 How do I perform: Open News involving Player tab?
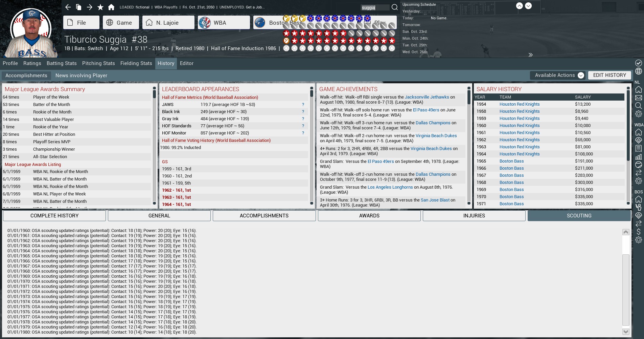tap(81, 76)
